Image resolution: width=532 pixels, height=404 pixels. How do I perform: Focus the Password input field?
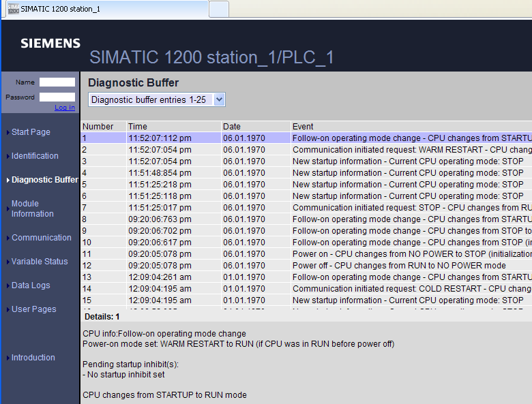(x=57, y=97)
